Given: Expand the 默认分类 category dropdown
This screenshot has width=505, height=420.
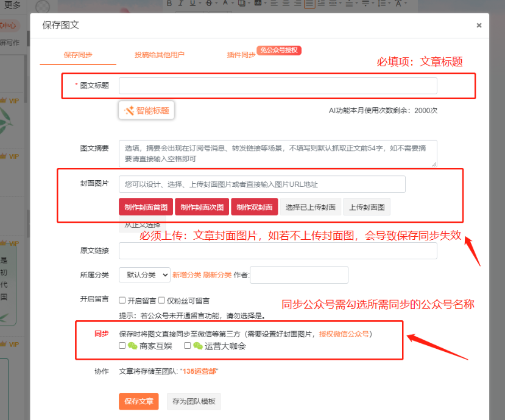Looking at the screenshot, I should [x=144, y=275].
